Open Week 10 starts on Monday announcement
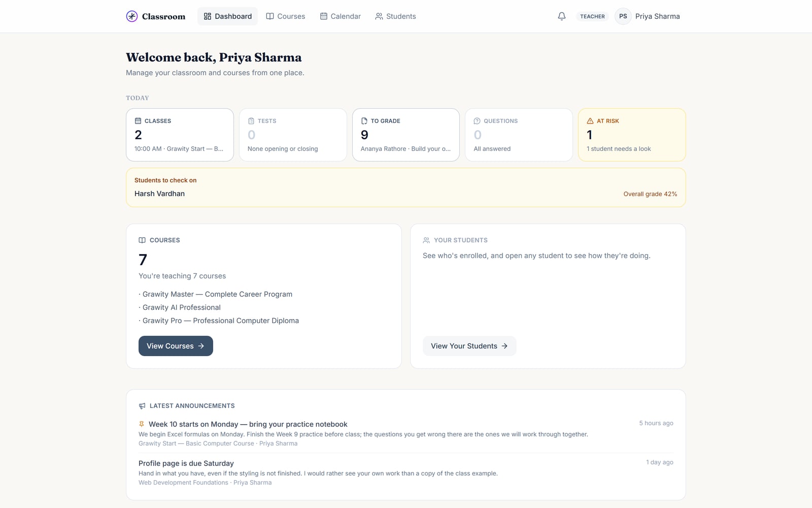Image resolution: width=812 pixels, height=508 pixels. (248, 424)
